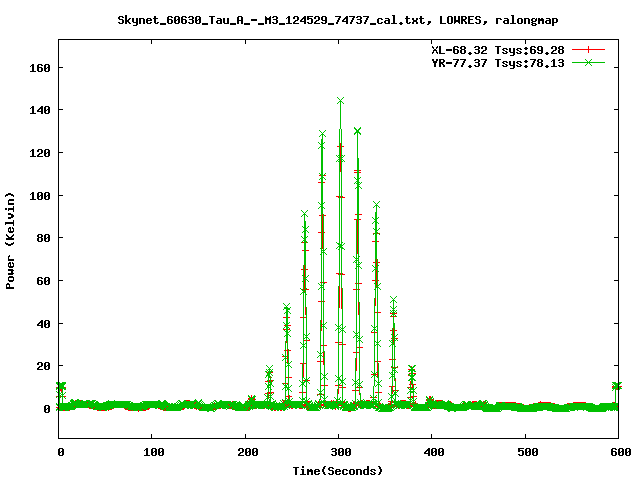Click the green marker spike at 0 seconds
640x480 pixels.
coord(61,385)
